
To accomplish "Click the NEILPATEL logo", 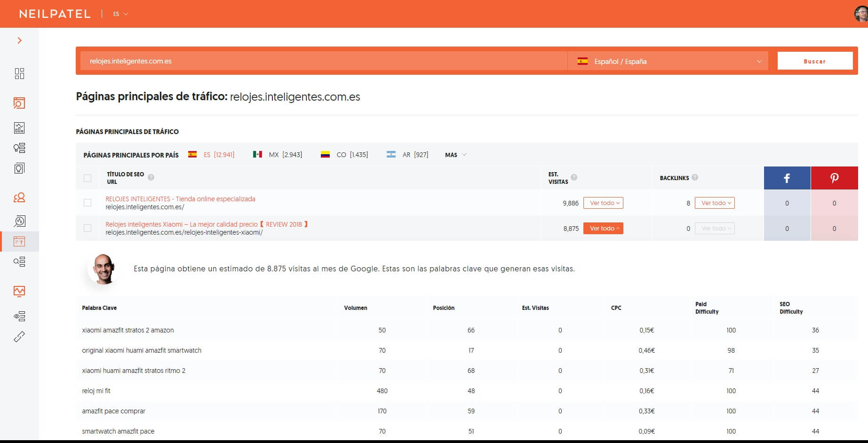I will tap(55, 14).
